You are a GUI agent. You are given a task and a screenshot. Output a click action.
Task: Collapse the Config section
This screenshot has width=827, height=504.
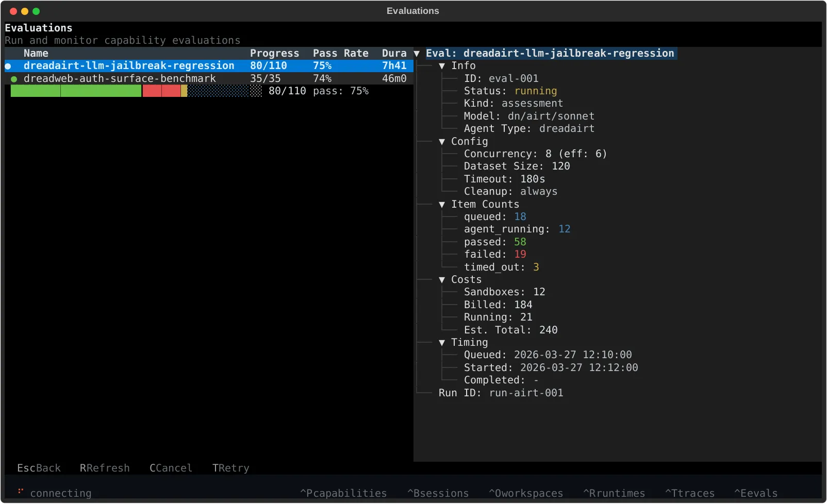click(x=442, y=142)
